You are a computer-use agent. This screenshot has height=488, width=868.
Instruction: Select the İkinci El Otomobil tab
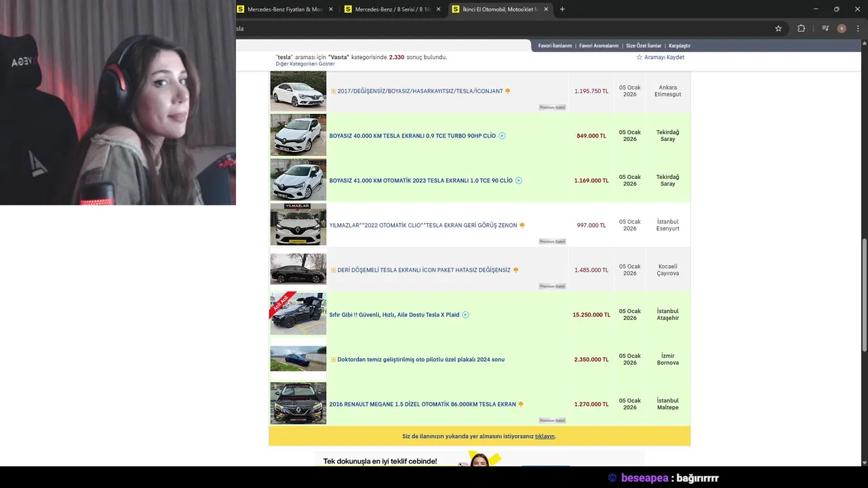point(500,9)
